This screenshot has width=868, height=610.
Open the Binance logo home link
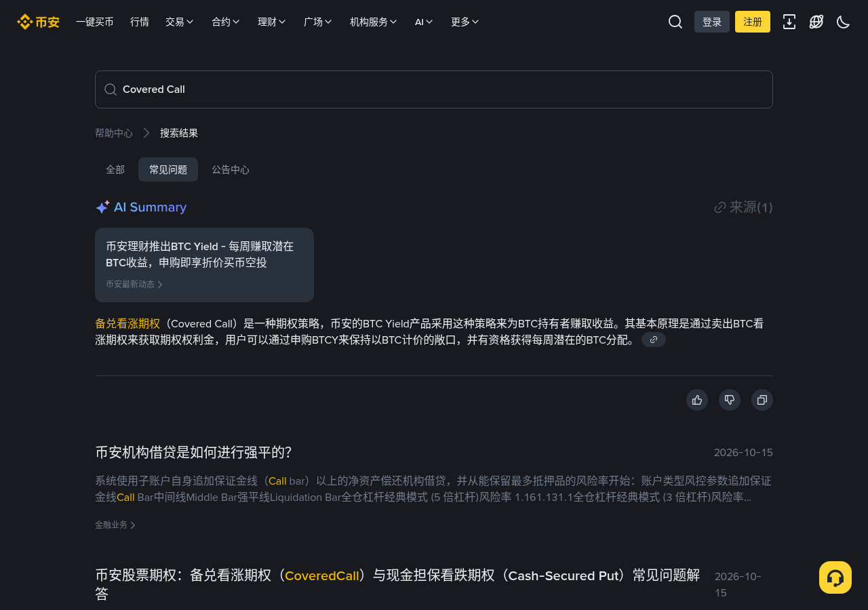[38, 22]
